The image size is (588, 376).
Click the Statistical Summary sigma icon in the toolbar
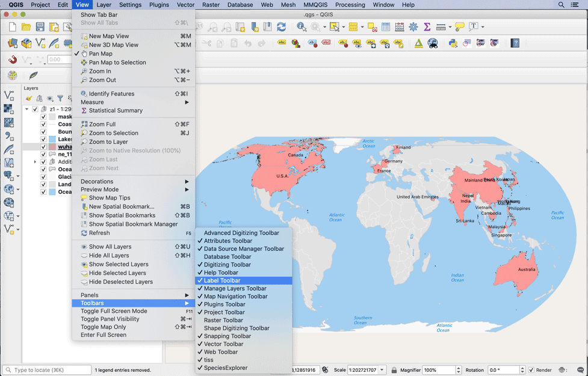[x=427, y=27]
